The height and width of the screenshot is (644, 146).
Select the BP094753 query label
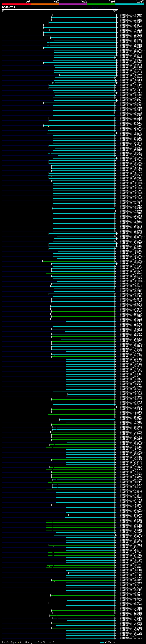8,7
